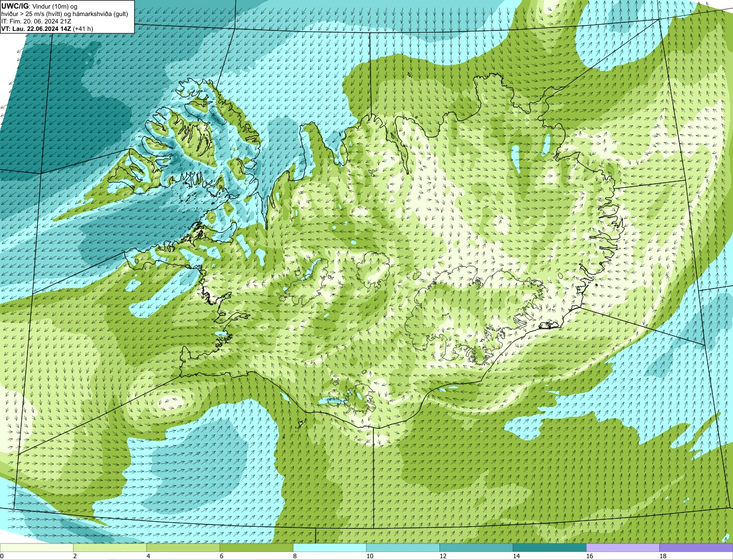Click the 2–4 m/s light green legend swatch
733x560 pixels.
coord(110,548)
